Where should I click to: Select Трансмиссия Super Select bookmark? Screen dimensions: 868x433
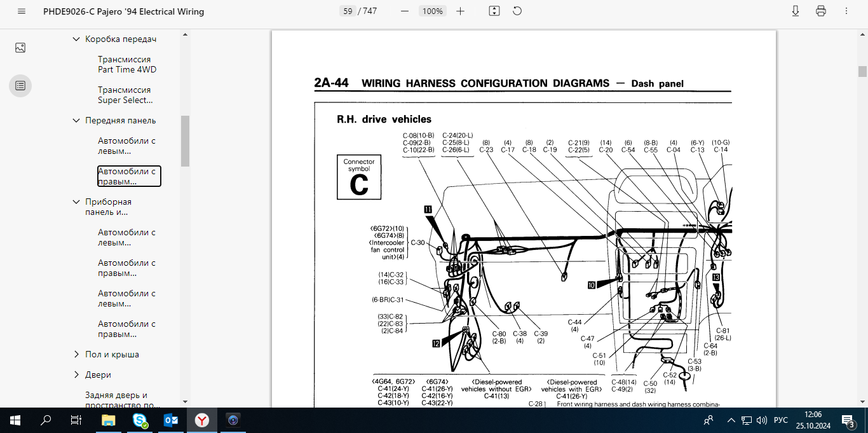pyautogui.click(x=125, y=95)
